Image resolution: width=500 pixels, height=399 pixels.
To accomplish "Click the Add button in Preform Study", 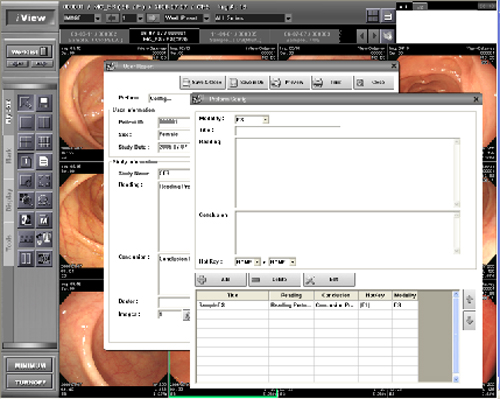I will (221, 280).
